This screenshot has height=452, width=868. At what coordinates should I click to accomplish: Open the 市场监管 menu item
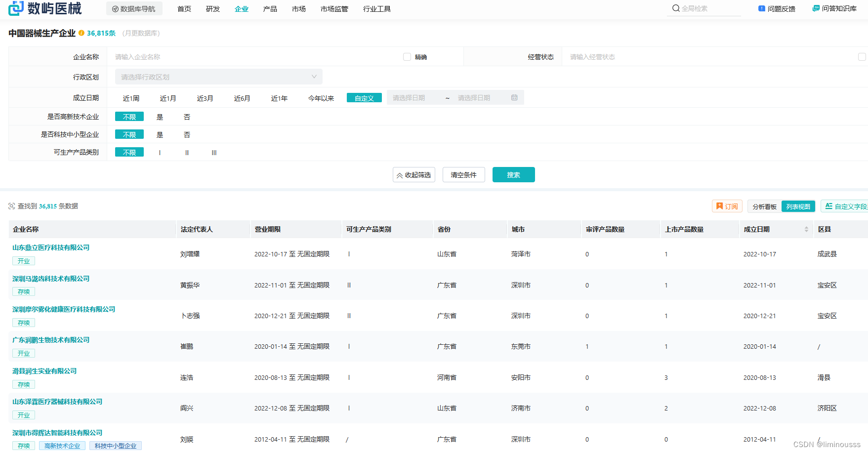334,9
